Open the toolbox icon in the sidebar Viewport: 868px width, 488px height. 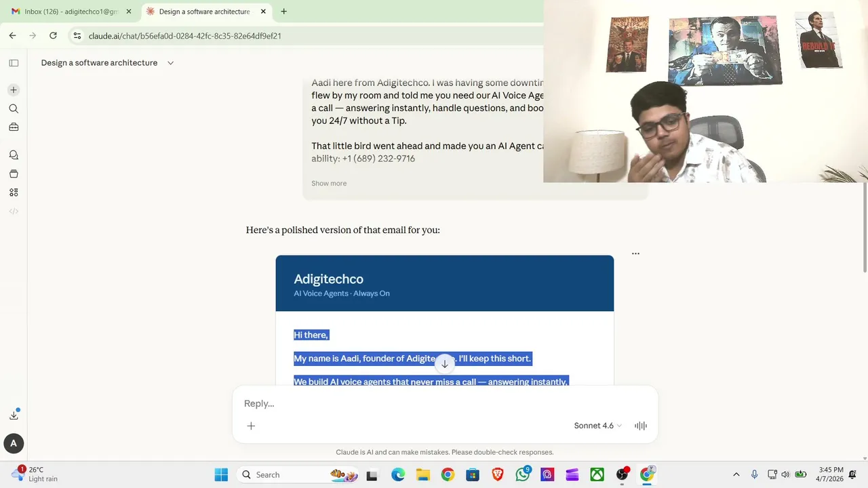pos(14,127)
